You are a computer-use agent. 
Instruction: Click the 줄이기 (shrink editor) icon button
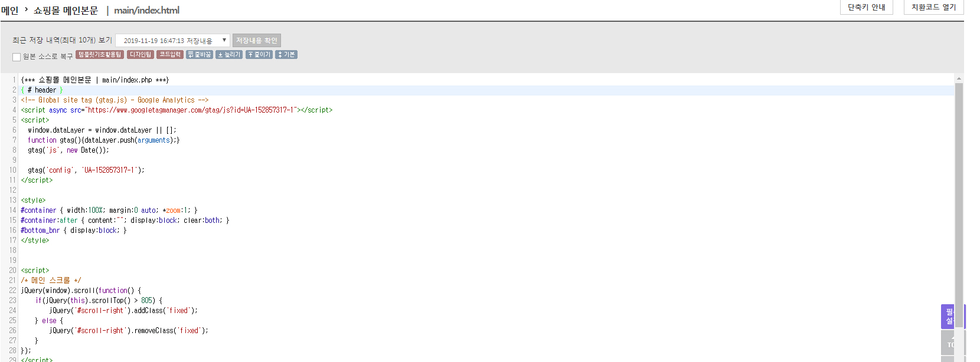pyautogui.click(x=259, y=55)
